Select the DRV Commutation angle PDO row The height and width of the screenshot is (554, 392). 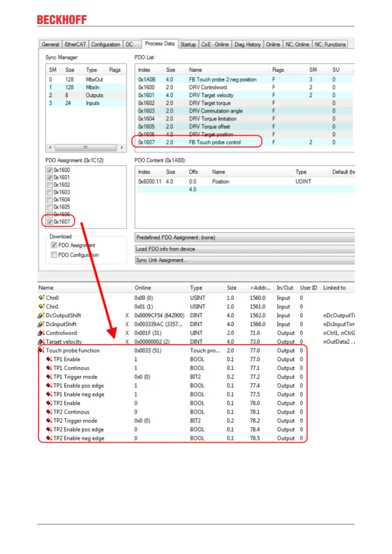point(244,111)
